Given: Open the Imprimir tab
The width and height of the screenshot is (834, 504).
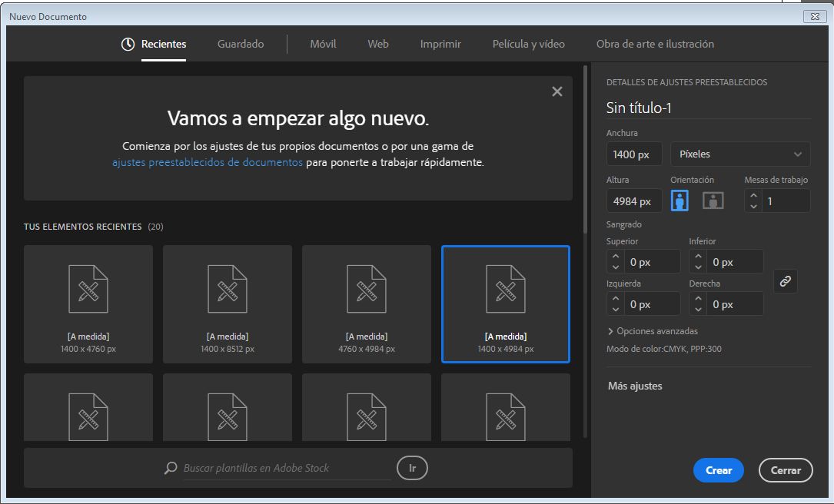Looking at the screenshot, I should coord(440,45).
